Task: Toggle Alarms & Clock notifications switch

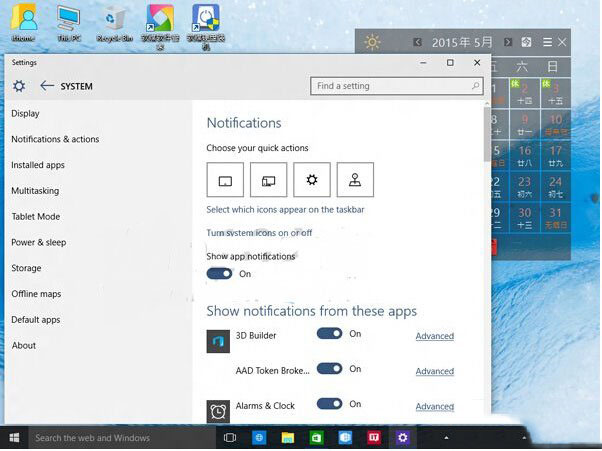Action: [329, 404]
